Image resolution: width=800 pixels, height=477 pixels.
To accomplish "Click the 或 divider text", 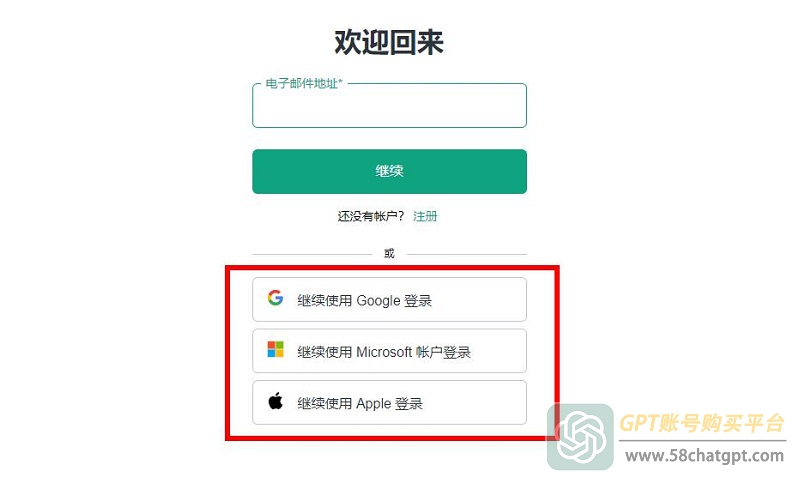I will 389,254.
